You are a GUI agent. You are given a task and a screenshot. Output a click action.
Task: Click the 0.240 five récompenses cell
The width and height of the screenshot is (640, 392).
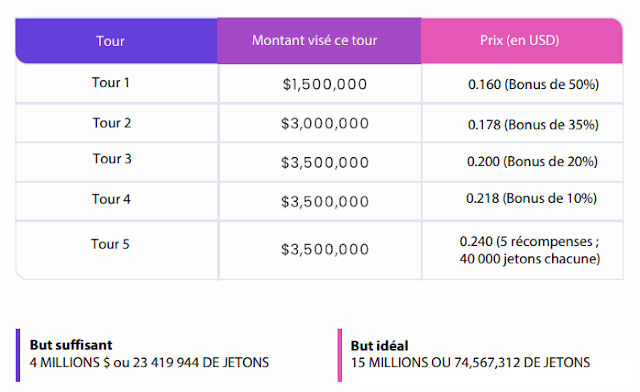[x=530, y=250]
